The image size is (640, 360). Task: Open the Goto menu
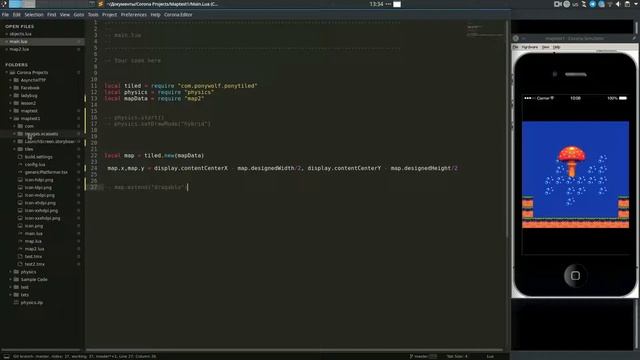coord(79,15)
